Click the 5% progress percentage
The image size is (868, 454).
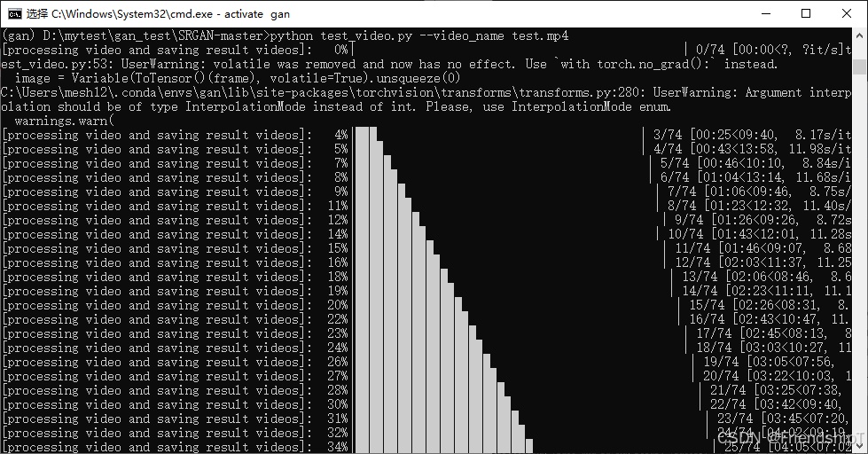pos(341,150)
